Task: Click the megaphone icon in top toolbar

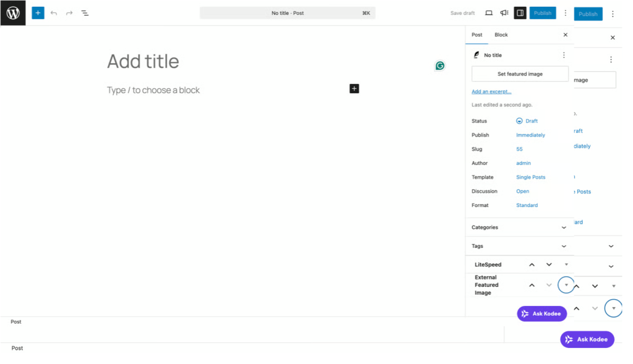Action: point(504,13)
